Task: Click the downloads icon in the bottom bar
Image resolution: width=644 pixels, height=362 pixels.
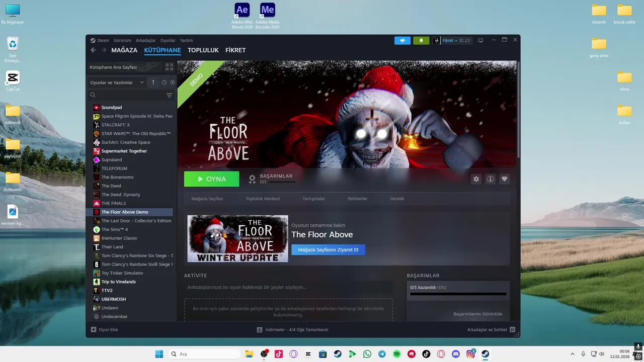Action: (260, 330)
